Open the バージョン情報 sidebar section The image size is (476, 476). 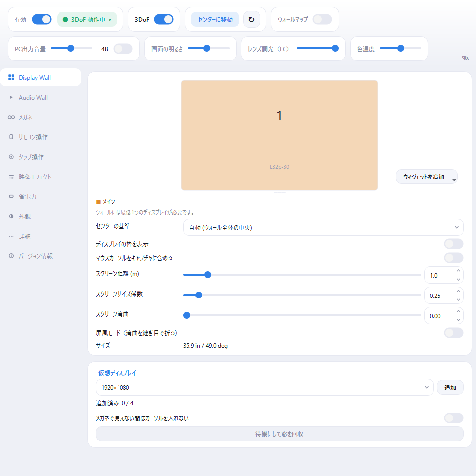click(41, 256)
